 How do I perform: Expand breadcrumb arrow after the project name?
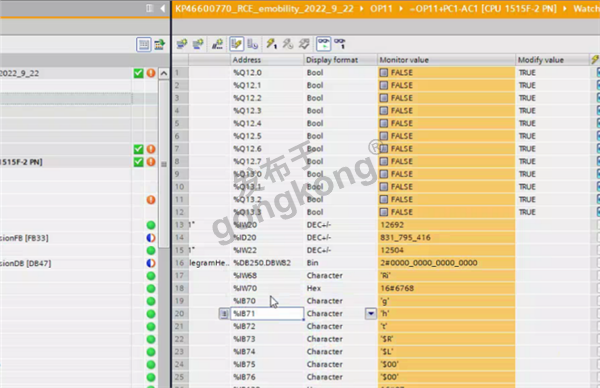pos(362,8)
